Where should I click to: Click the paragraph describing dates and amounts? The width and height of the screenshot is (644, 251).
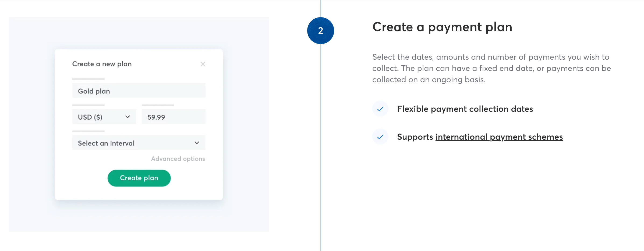(491, 68)
